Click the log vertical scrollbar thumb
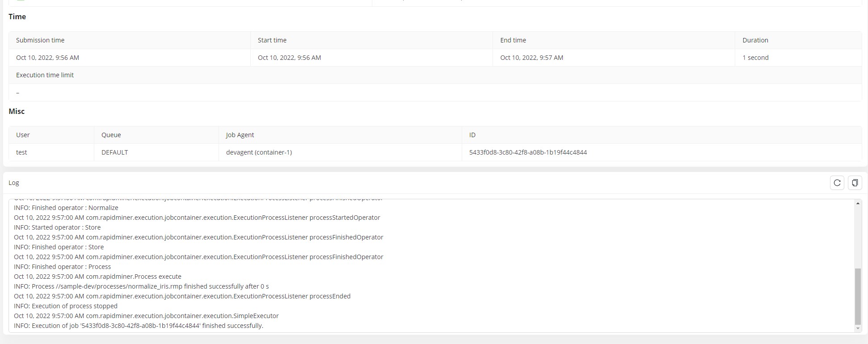Viewport: 868px width, 344px height. (x=858, y=296)
